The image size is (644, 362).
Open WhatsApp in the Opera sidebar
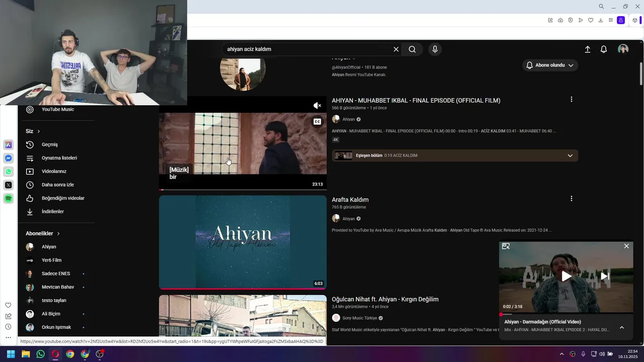pos(9,171)
